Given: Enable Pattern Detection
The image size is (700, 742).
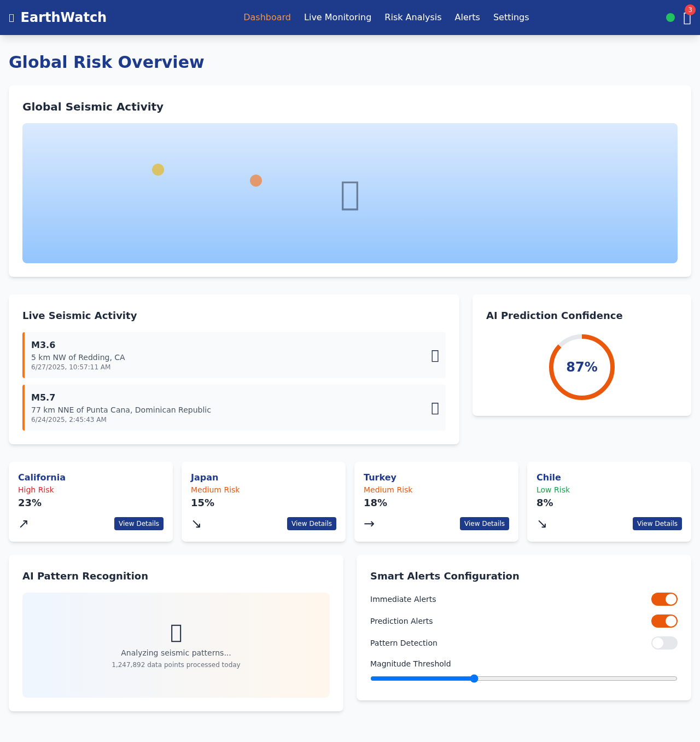Looking at the screenshot, I should click(x=664, y=643).
